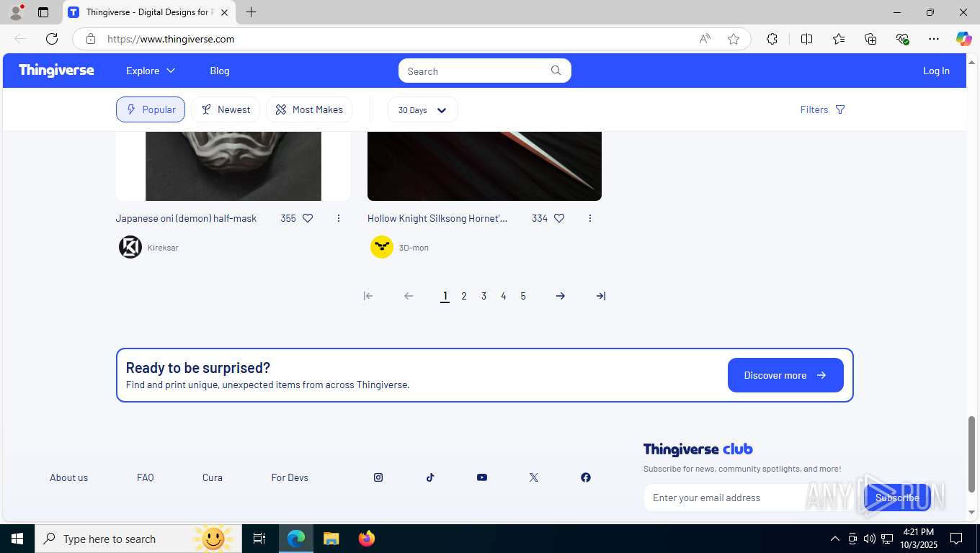Show hidden system tray icons

pyautogui.click(x=834, y=539)
